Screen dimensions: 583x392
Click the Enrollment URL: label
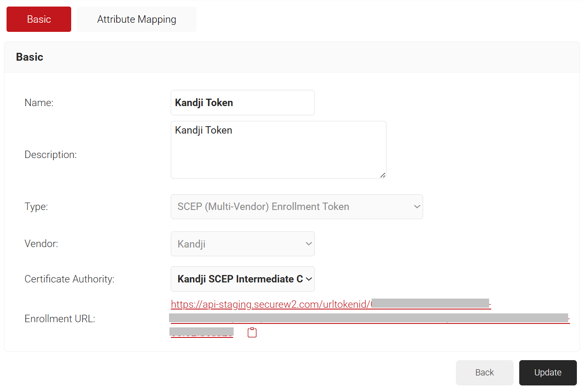click(60, 319)
